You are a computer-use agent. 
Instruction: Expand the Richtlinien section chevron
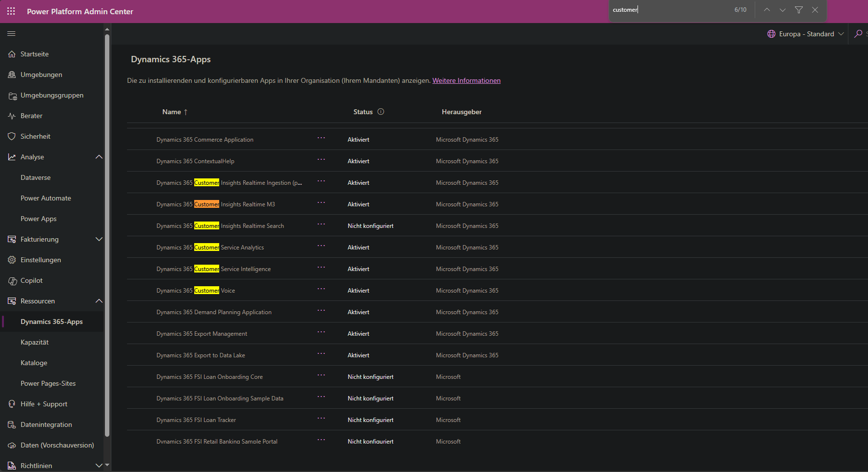coord(99,466)
